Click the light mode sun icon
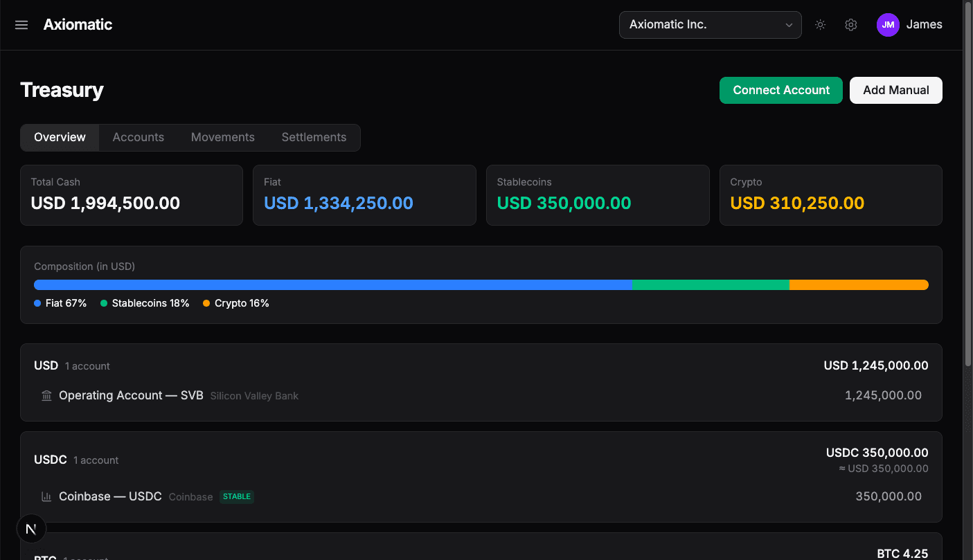Screen dimensions: 973x560 click(x=820, y=24)
